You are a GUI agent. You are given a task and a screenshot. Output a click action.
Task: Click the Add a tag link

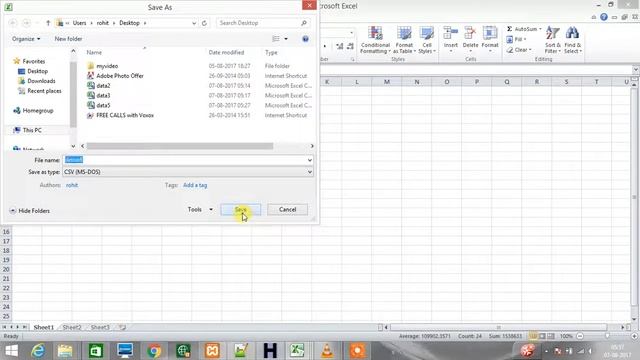(195, 185)
